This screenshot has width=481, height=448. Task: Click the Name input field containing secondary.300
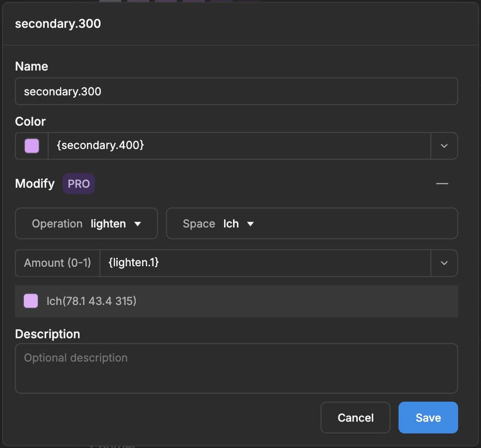(x=236, y=91)
